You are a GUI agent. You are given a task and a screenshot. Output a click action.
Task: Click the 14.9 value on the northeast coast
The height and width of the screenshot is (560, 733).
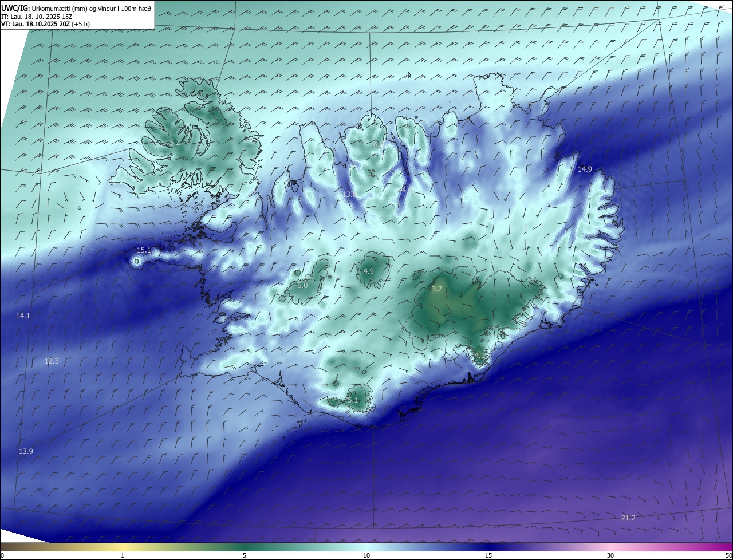pos(585,169)
